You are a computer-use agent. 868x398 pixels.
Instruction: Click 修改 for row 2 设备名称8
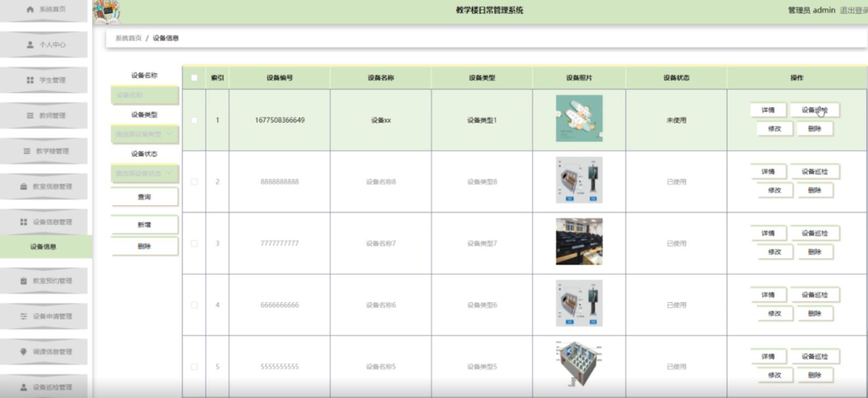click(775, 190)
